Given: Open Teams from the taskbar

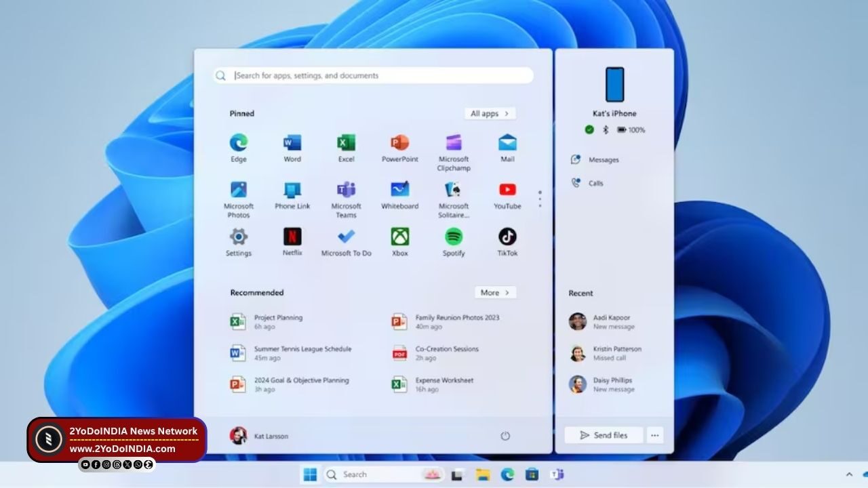Looking at the screenshot, I should (x=557, y=474).
